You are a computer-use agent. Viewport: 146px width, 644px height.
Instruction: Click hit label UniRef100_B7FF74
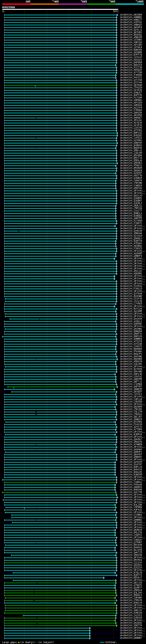[131, 55]
